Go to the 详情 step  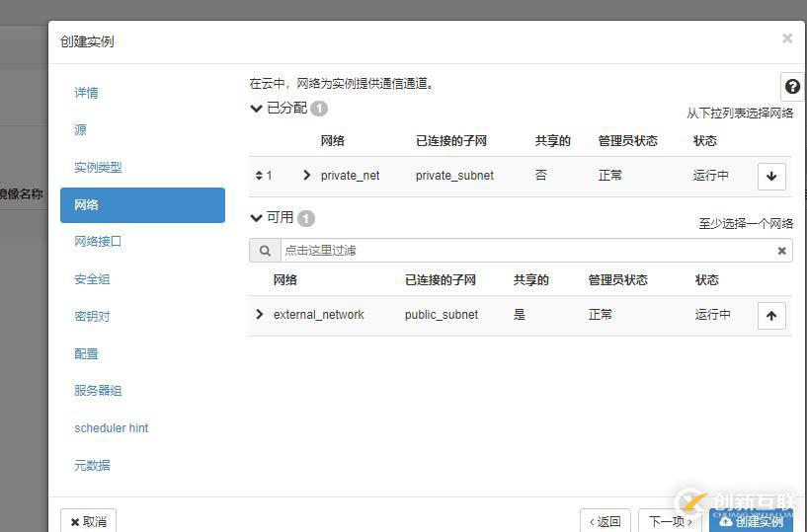(x=87, y=93)
